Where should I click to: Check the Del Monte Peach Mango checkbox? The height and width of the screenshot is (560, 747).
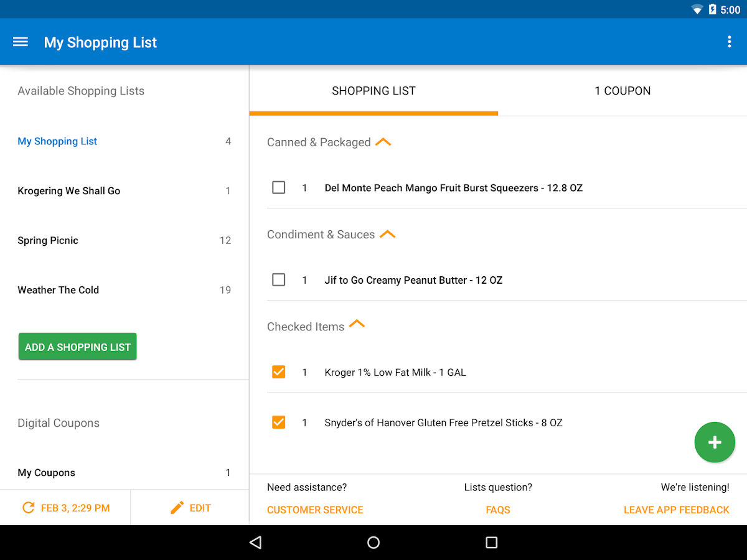point(279,187)
